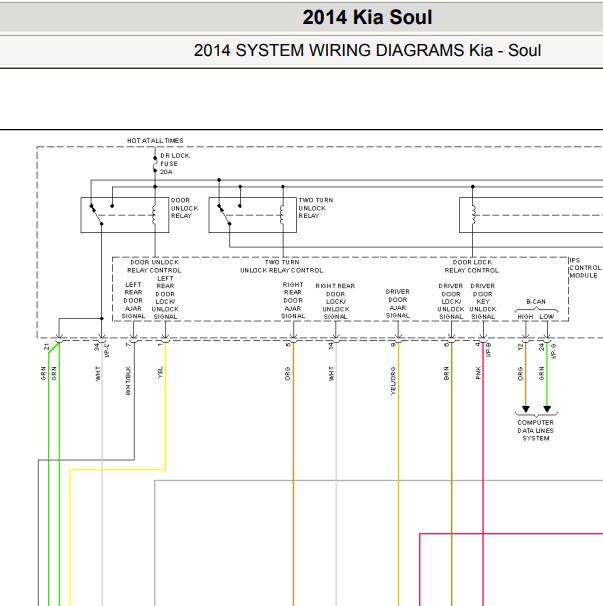Viewport: 603px width, 606px height.
Task: Click the "YEL" wire label at pin 1
Action: (161, 372)
